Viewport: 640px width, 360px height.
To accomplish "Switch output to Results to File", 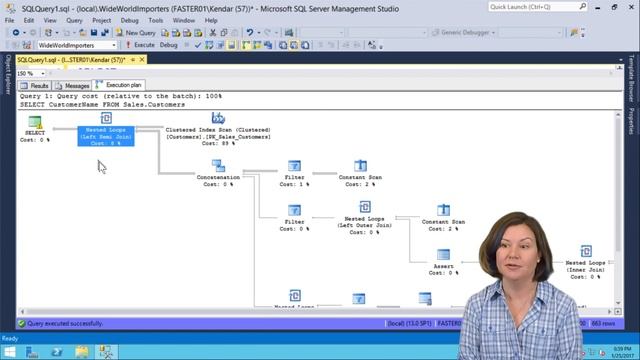I will (305, 45).
